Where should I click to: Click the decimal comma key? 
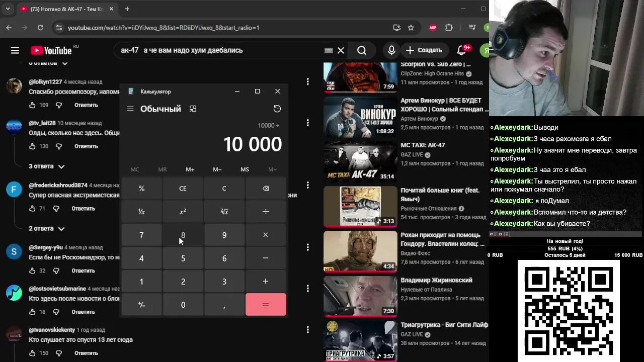coord(224,305)
